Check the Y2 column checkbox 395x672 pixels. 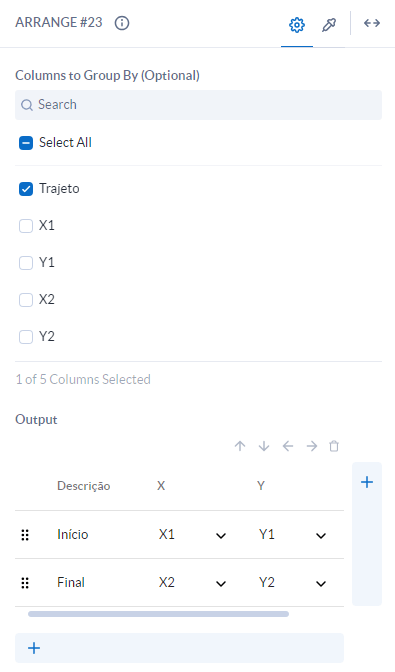point(26,337)
